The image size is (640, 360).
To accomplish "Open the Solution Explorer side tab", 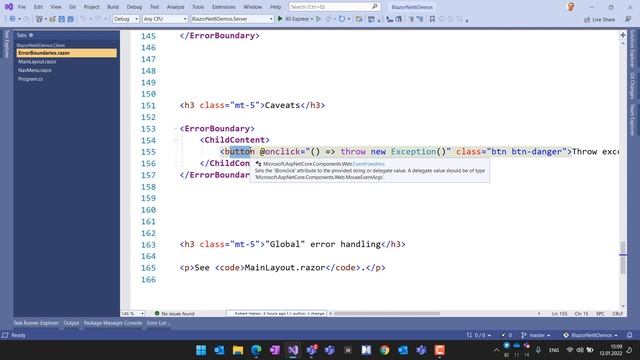I will coord(633,49).
